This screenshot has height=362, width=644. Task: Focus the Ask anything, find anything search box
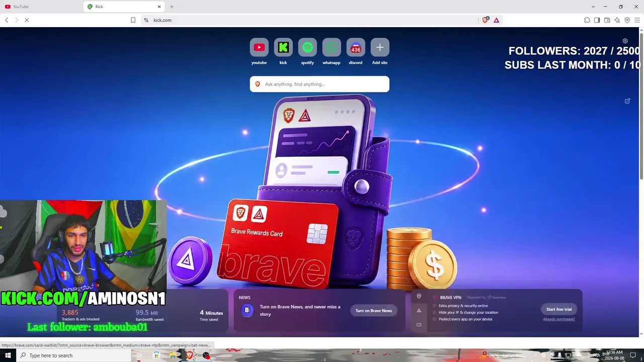coord(319,84)
